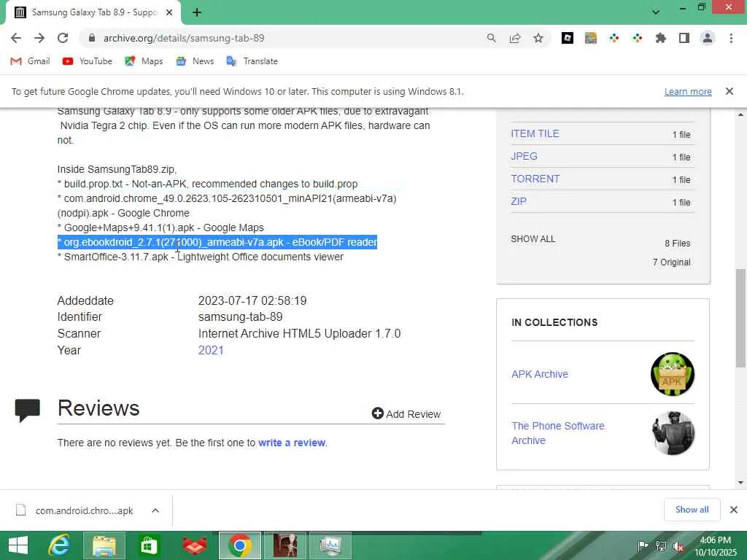Open Translate bookmark

[x=252, y=61]
